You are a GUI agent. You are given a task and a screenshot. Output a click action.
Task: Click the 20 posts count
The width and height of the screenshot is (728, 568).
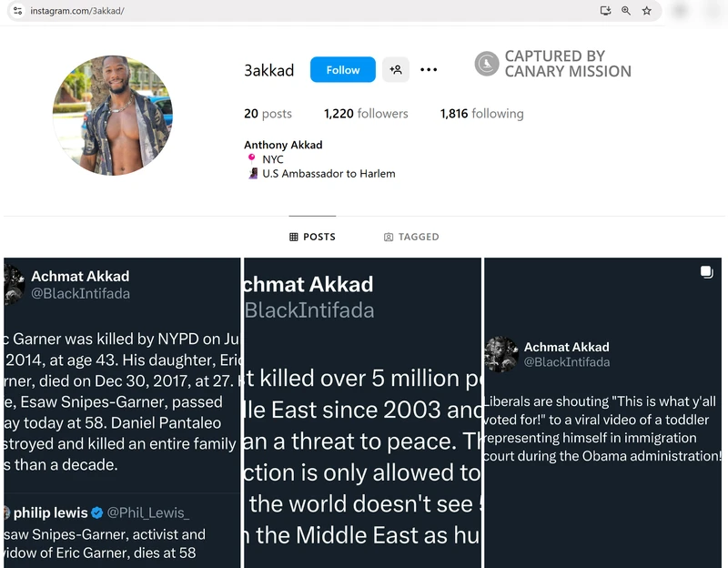[x=266, y=114]
